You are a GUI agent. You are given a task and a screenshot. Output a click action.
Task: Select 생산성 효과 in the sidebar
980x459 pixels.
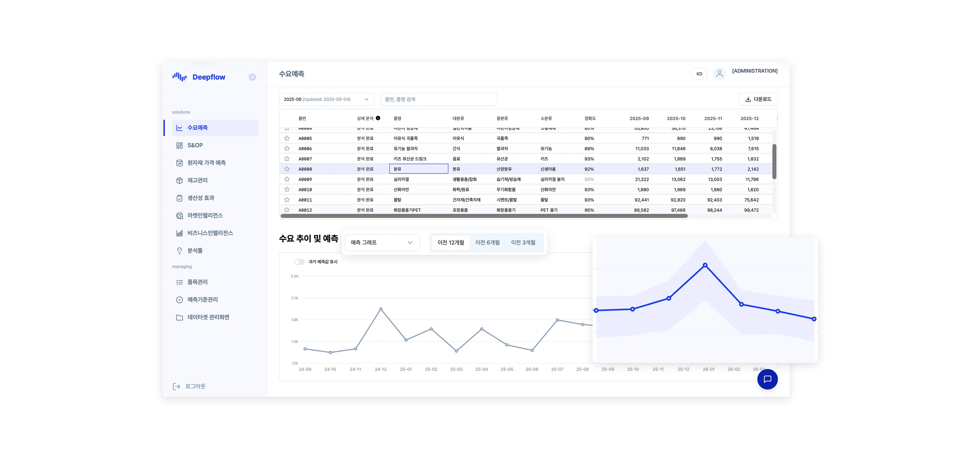pos(215,198)
